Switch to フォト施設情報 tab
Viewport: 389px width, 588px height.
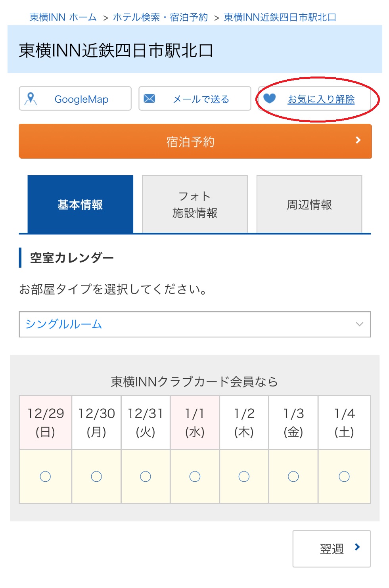[x=195, y=204]
